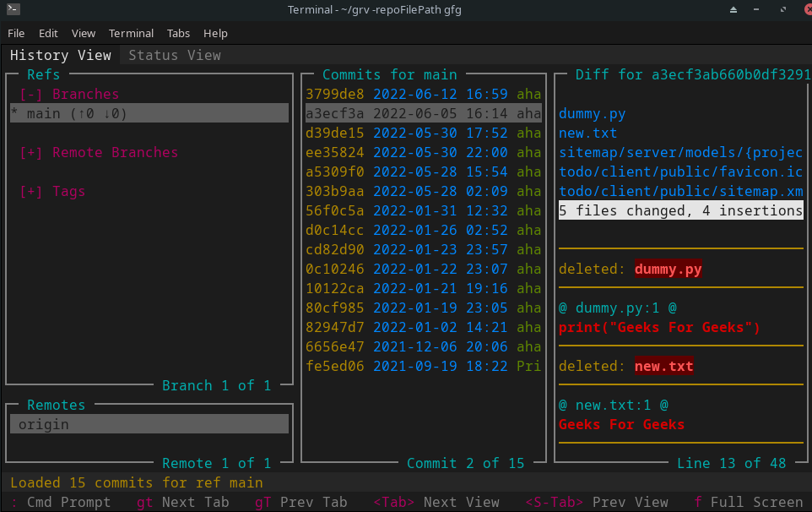Viewport: 812px width, 512px height.
Task: Select the origin remote
Action: click(149, 424)
